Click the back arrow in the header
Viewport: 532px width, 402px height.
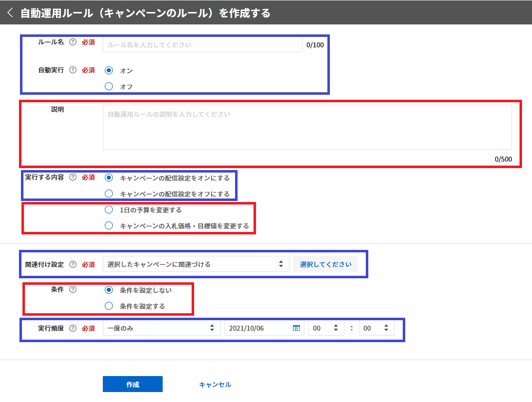(10, 13)
